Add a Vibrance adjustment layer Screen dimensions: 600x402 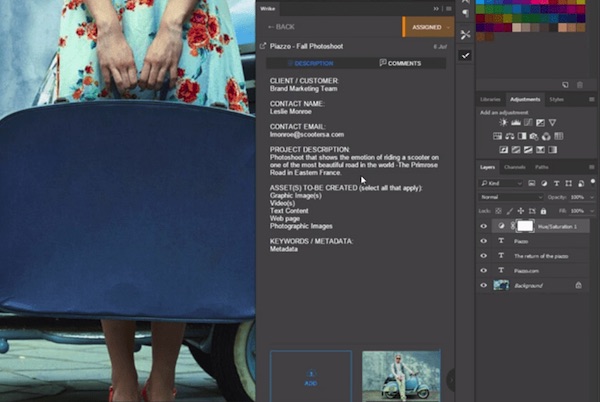click(x=552, y=122)
